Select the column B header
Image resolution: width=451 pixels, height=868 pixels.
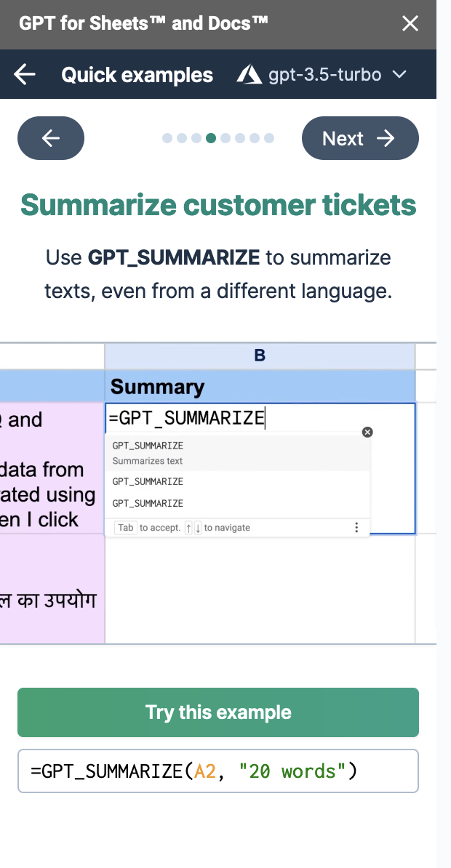pyautogui.click(x=260, y=355)
